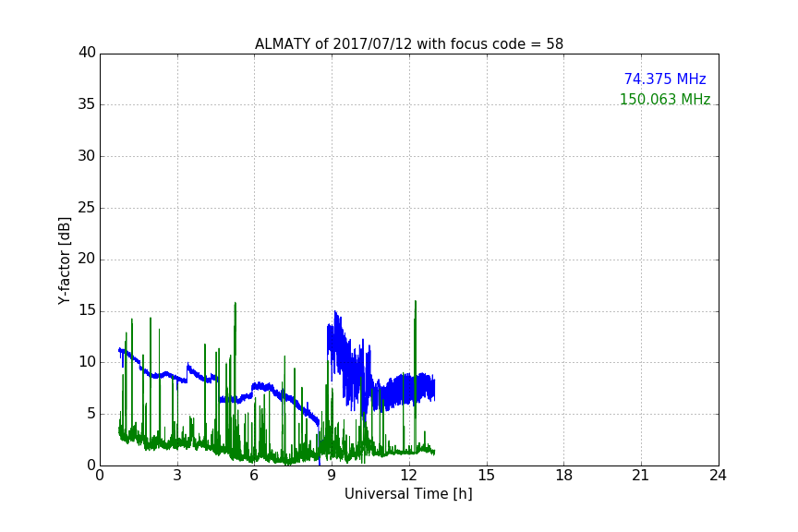Click the y-axis tick label 30
This screenshot has width=798, height=532.
pyautogui.click(x=87, y=156)
